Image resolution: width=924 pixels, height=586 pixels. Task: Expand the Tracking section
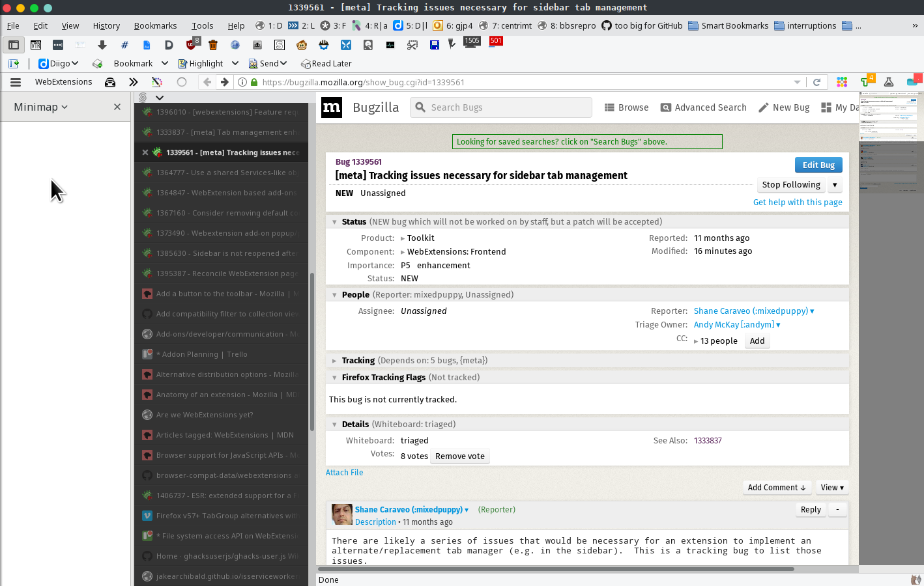(334, 360)
